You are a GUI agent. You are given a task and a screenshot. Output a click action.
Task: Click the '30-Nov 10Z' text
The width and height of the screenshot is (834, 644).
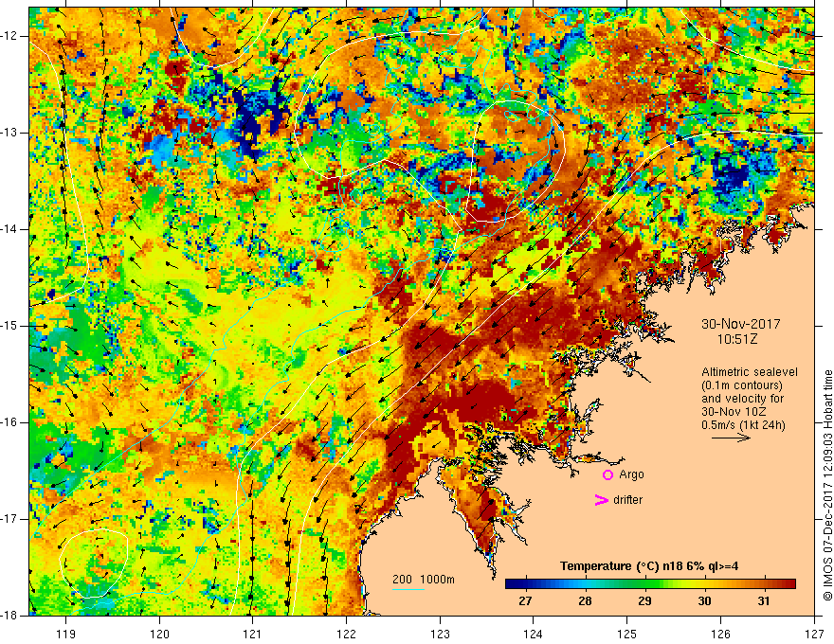point(734,412)
